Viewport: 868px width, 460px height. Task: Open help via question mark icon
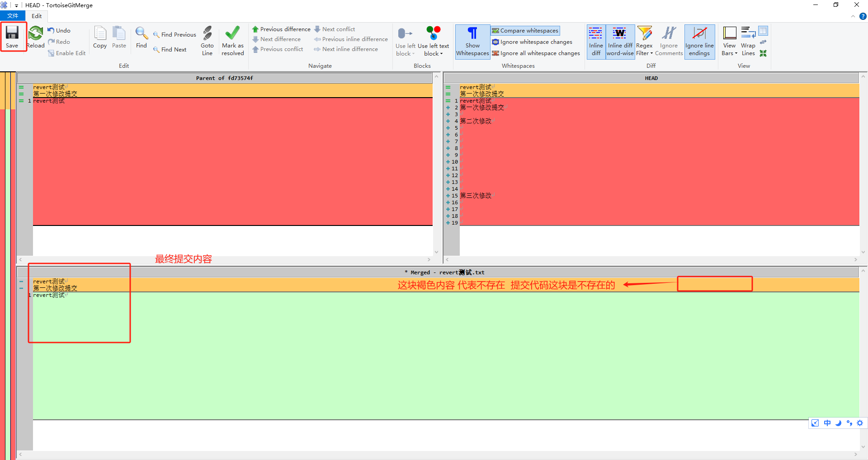863,16
